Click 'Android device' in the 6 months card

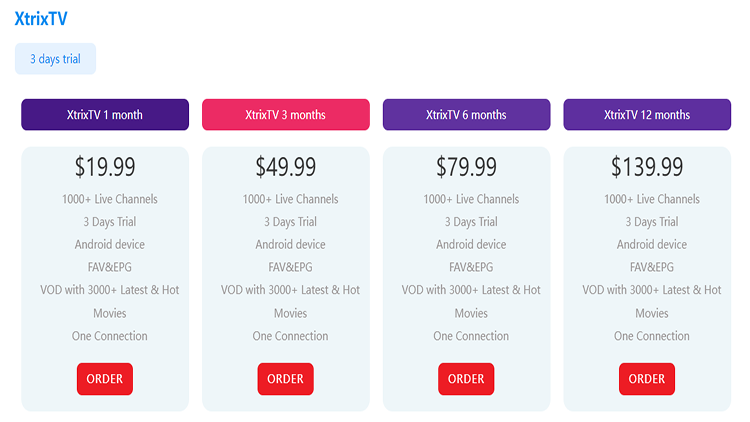pos(471,245)
